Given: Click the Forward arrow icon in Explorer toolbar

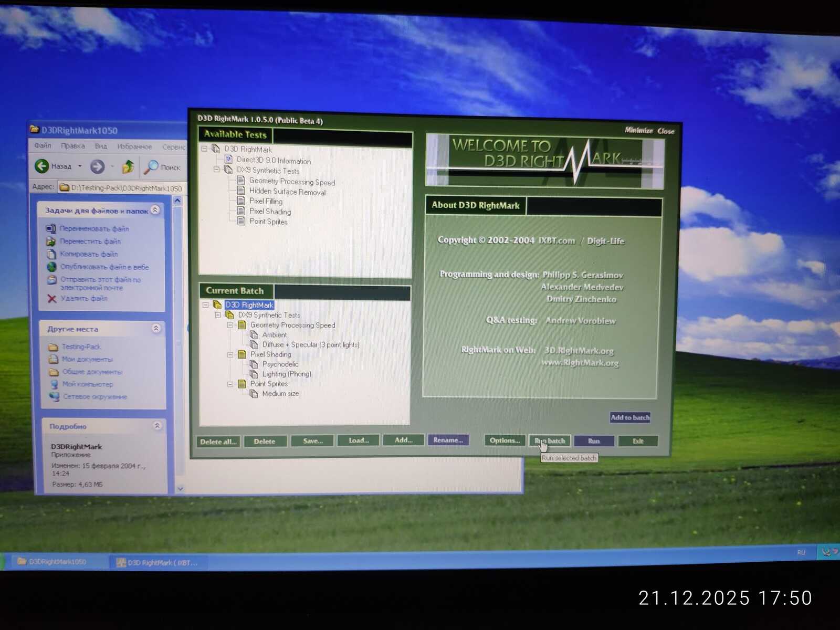Looking at the screenshot, I should (x=97, y=166).
